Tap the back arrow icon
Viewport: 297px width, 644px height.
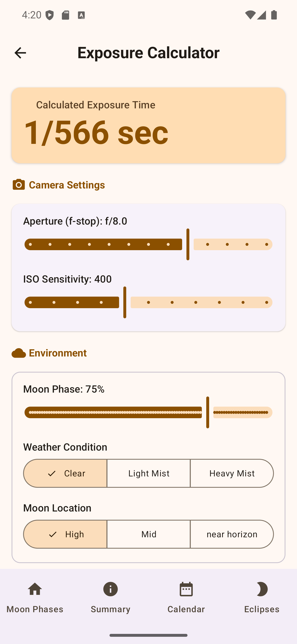point(20,53)
